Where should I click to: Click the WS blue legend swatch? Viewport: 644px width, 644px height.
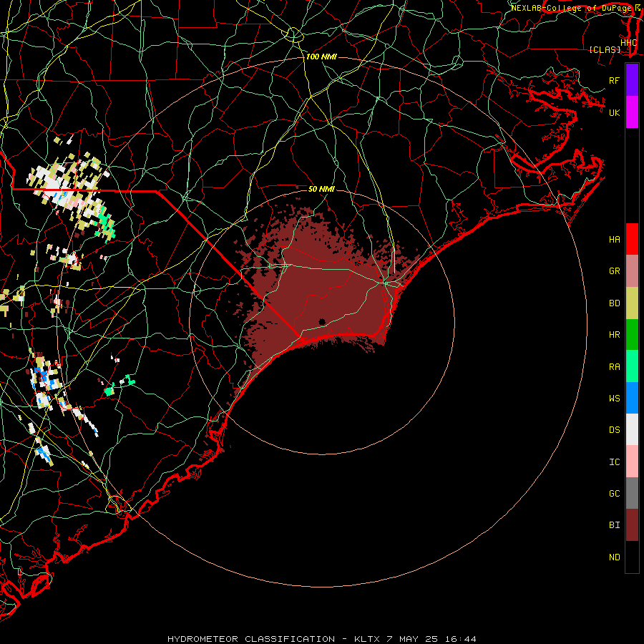coord(632,398)
